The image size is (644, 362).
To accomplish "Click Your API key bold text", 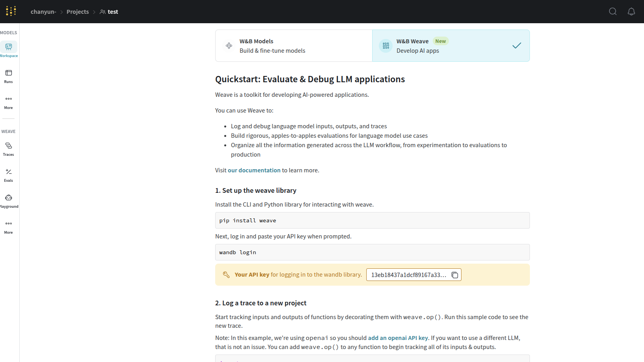I will click(252, 275).
